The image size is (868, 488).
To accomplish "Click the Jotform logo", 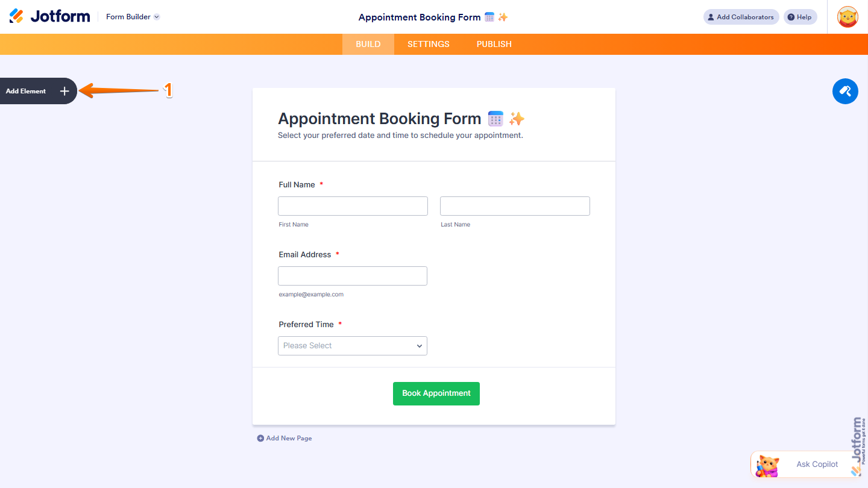I will (x=49, y=16).
